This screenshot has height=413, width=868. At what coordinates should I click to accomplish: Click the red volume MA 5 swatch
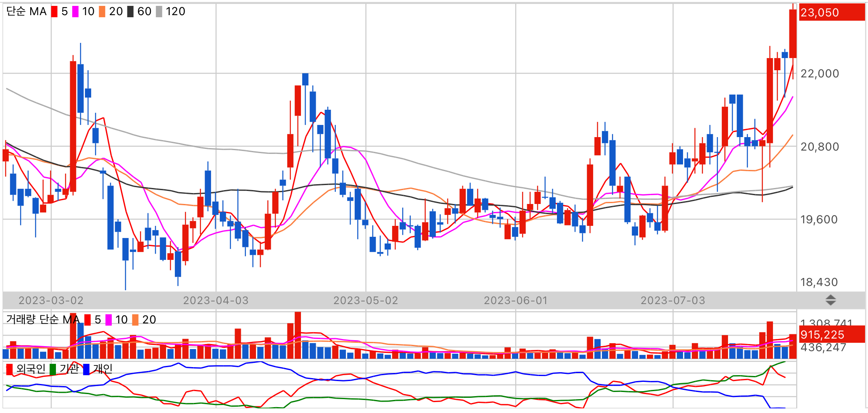(x=87, y=320)
